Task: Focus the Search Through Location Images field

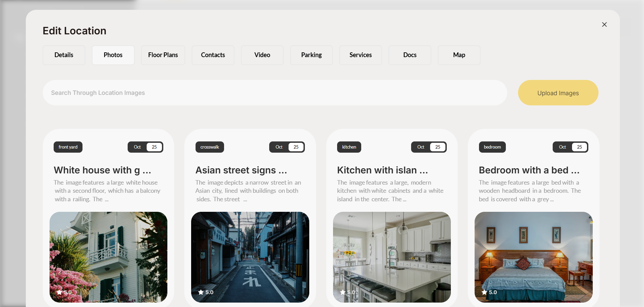Action: click(x=275, y=93)
